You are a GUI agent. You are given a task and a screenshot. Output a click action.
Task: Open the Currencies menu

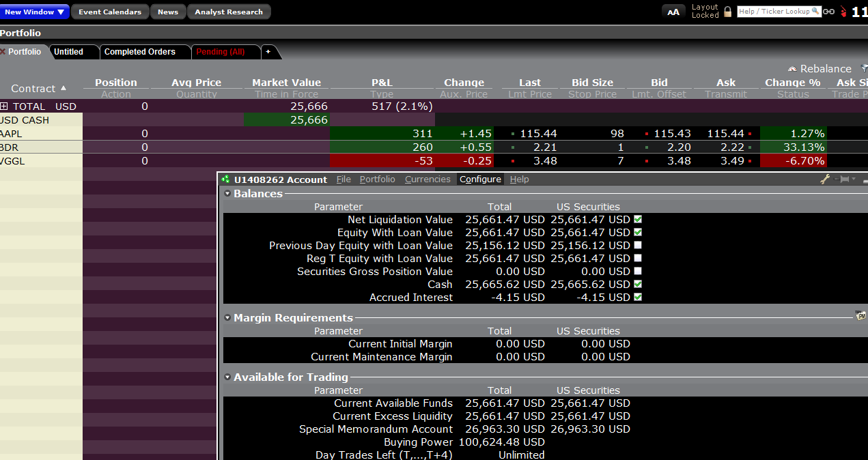click(x=428, y=179)
